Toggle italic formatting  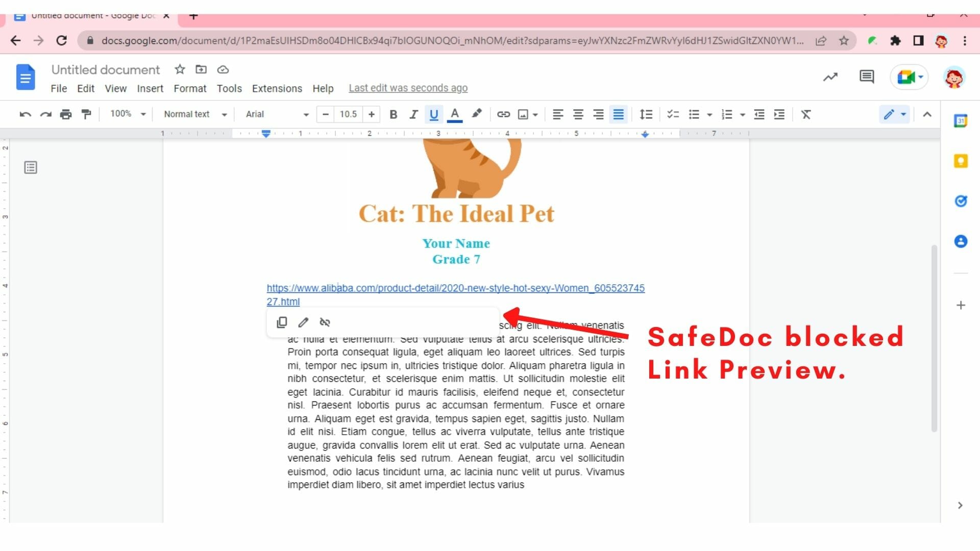click(x=413, y=114)
